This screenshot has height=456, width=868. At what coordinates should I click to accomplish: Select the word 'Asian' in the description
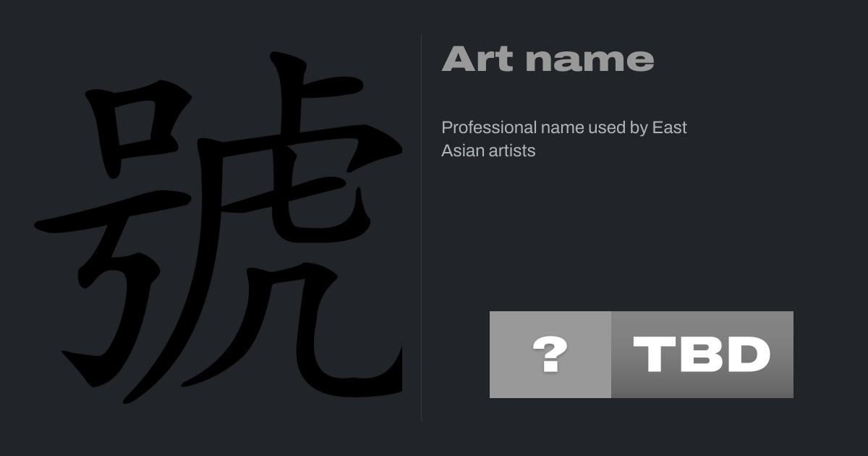[x=462, y=151]
